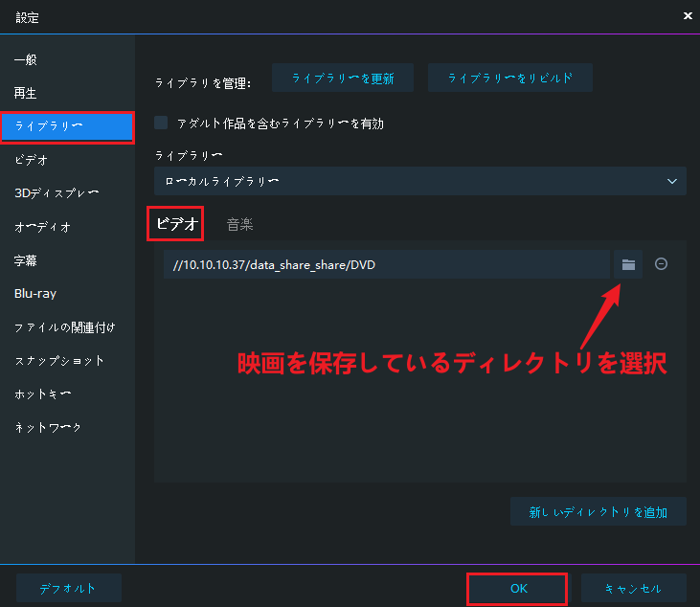Viewport: 700px width, 607px height.
Task: Select the ビデオ library tab
Action: tap(178, 224)
